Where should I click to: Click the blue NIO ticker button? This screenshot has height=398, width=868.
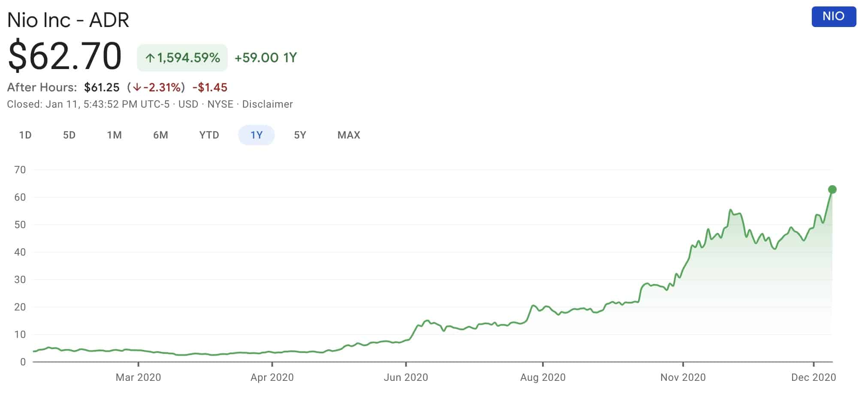pos(833,17)
